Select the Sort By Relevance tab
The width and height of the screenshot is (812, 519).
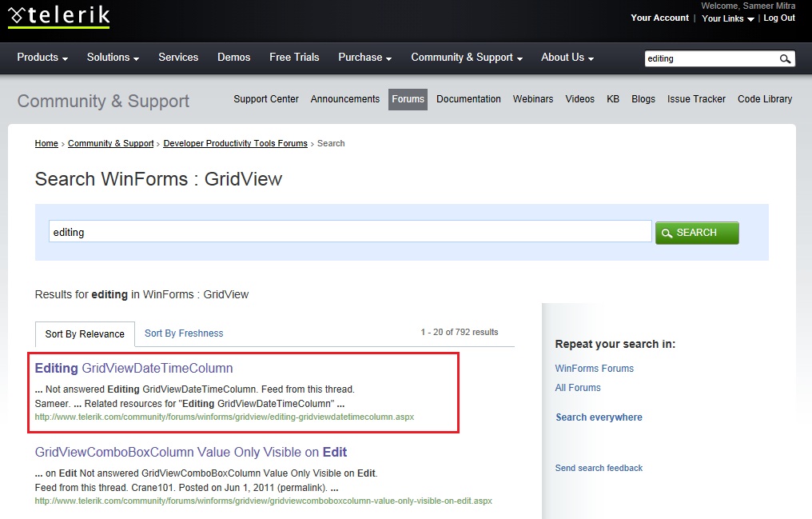[x=85, y=334]
